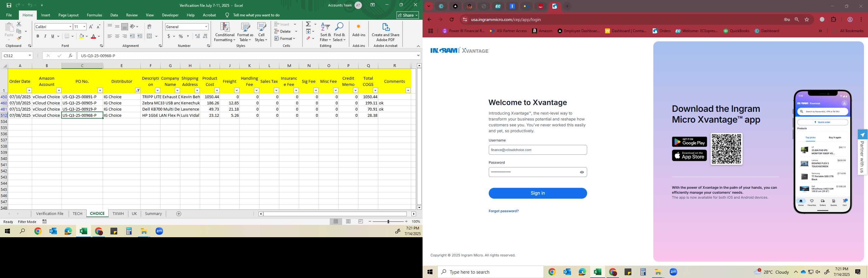Click the Increase Font Size icon

pos(91,27)
